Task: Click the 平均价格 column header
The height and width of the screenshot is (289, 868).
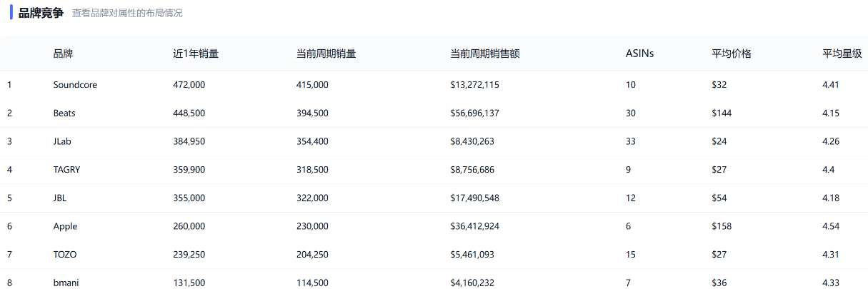Action: [x=732, y=54]
